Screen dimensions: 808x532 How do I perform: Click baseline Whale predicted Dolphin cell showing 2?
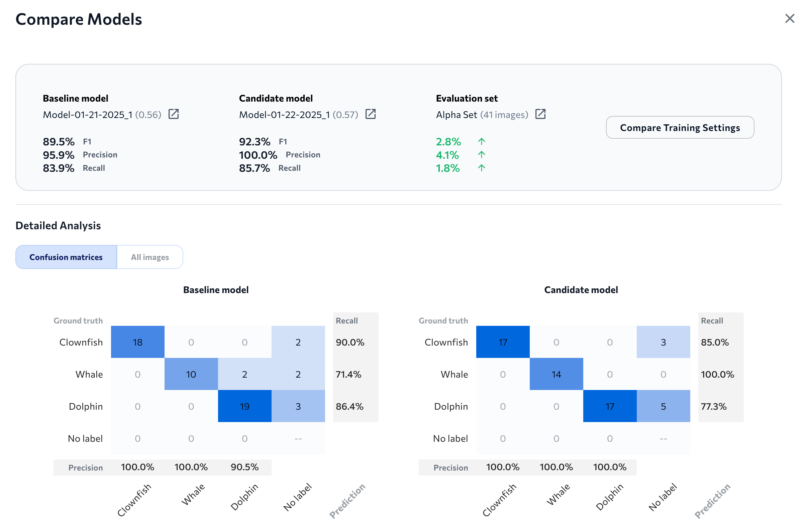tap(244, 374)
